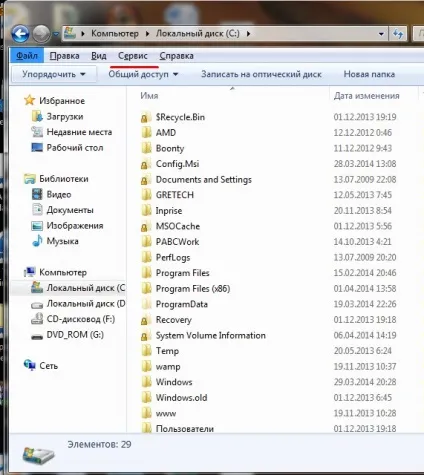Open the Файл menu
The width and height of the screenshot is (424, 475).
point(27,55)
